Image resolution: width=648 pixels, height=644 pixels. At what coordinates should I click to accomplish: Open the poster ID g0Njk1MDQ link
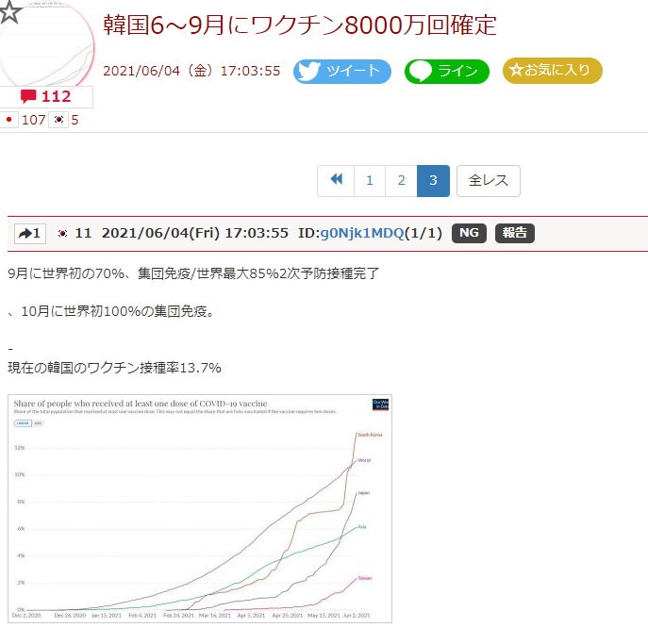pyautogui.click(x=361, y=234)
